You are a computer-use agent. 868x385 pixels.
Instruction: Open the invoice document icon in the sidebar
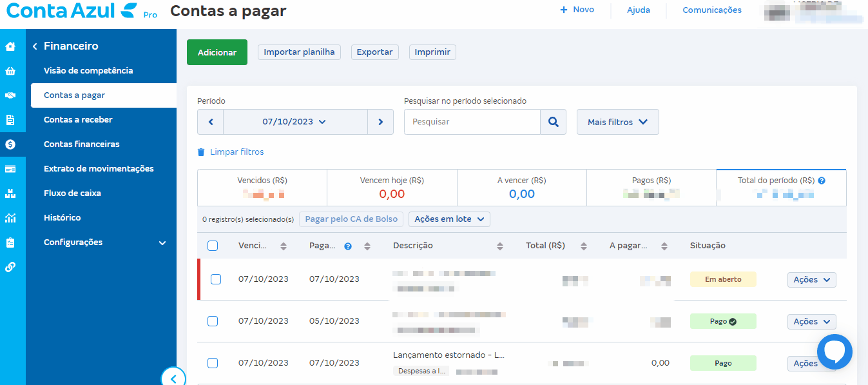[x=12, y=120]
